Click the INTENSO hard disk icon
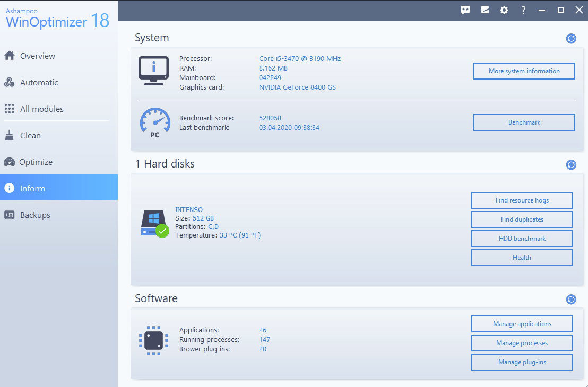Image resolution: width=588 pixels, height=387 pixels. [x=154, y=223]
